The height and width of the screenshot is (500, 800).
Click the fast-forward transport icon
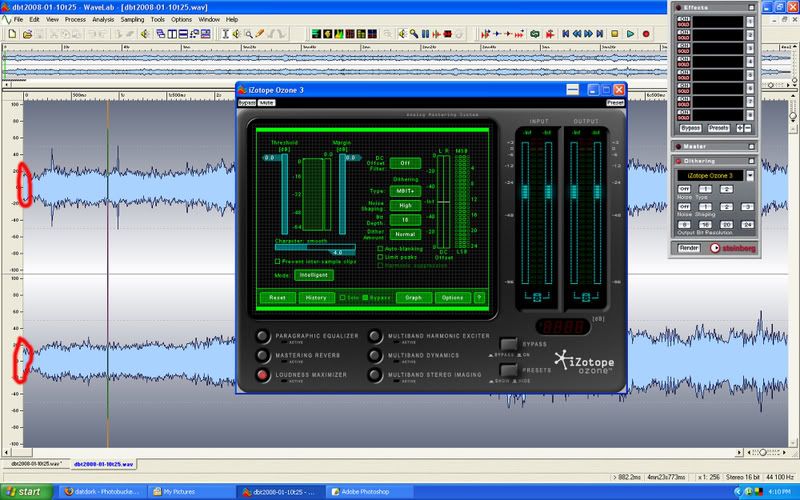[588, 34]
